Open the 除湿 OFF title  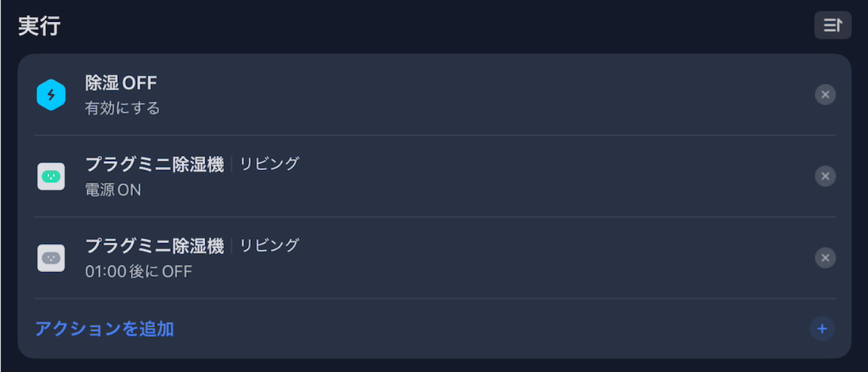(x=121, y=83)
